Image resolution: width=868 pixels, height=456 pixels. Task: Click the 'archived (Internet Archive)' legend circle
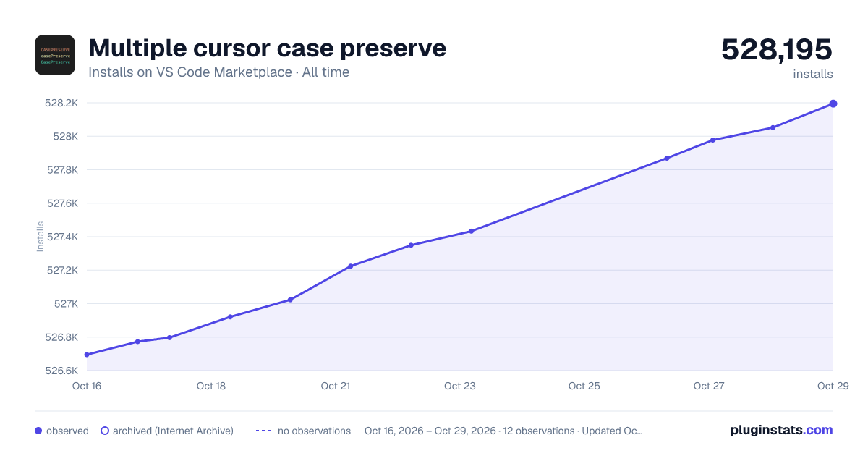click(x=105, y=431)
